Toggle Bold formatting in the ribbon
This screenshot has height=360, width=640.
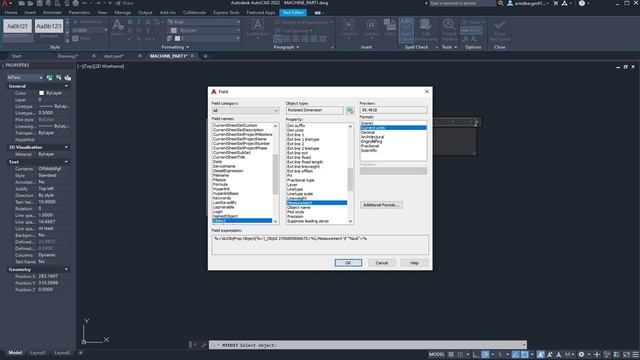[130, 22]
